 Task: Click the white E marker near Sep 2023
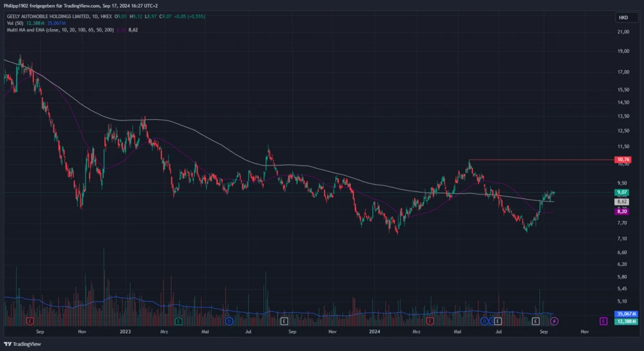coord(283,321)
